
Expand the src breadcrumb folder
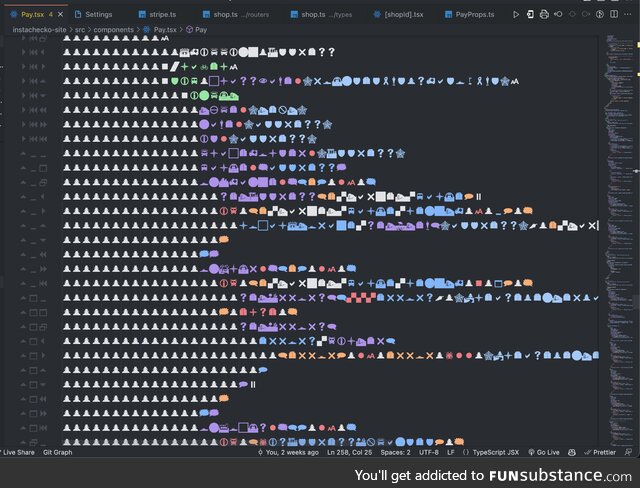(80, 30)
